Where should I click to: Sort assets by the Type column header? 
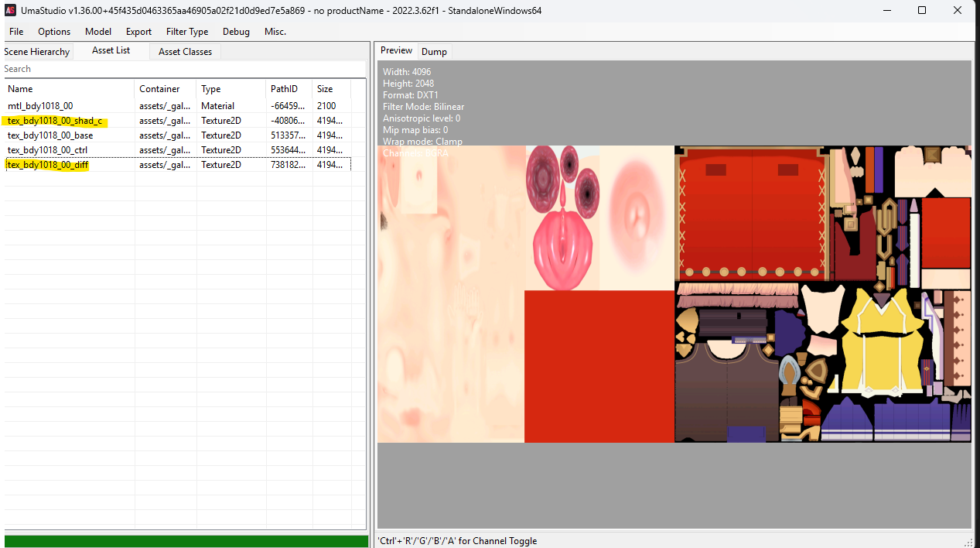tap(231, 89)
